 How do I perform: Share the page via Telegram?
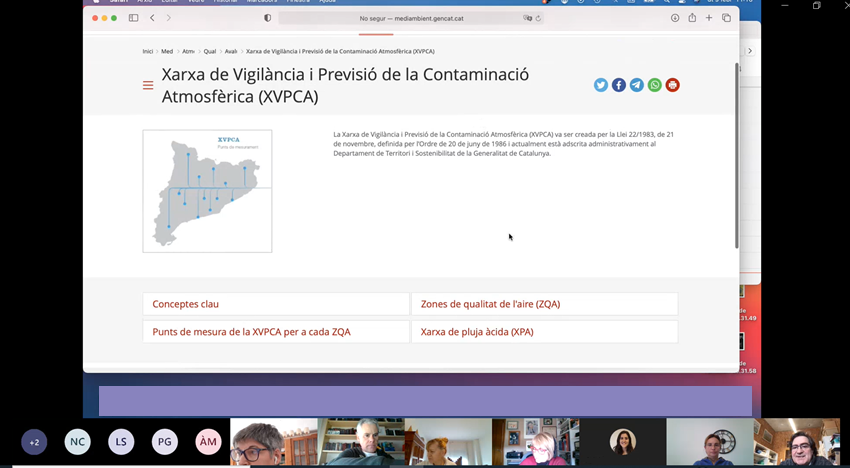pyautogui.click(x=636, y=85)
